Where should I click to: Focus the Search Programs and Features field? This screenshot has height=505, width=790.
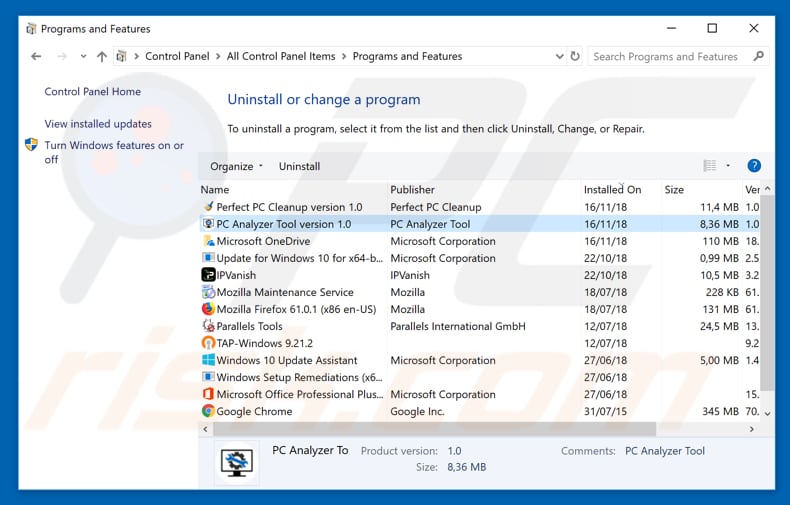pos(678,56)
